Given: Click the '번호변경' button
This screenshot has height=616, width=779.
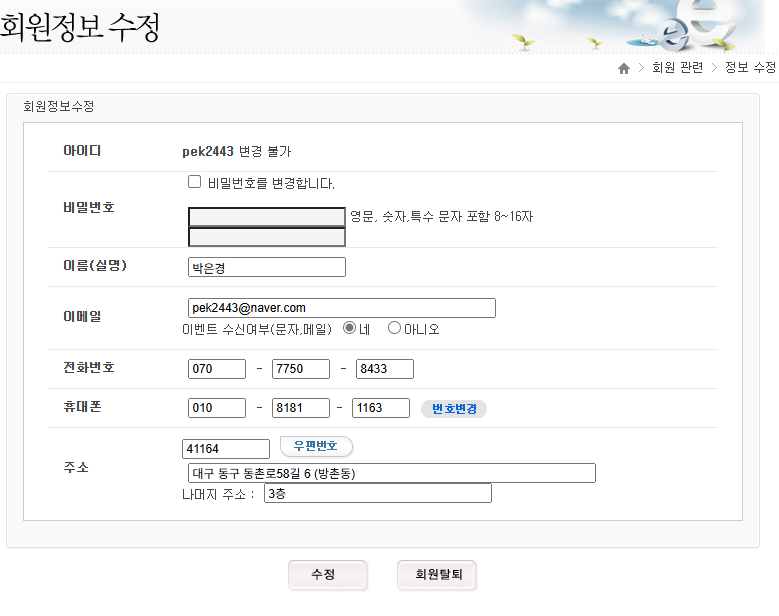Looking at the screenshot, I should click(453, 409).
